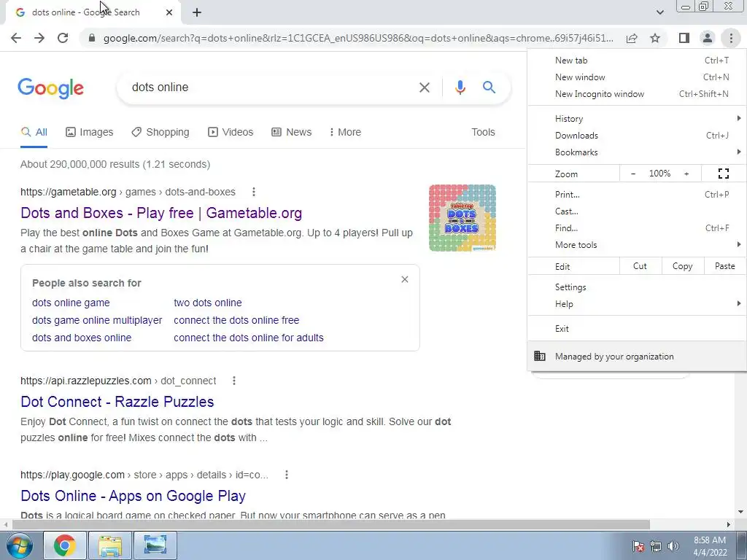Reload the current page

[63, 38]
